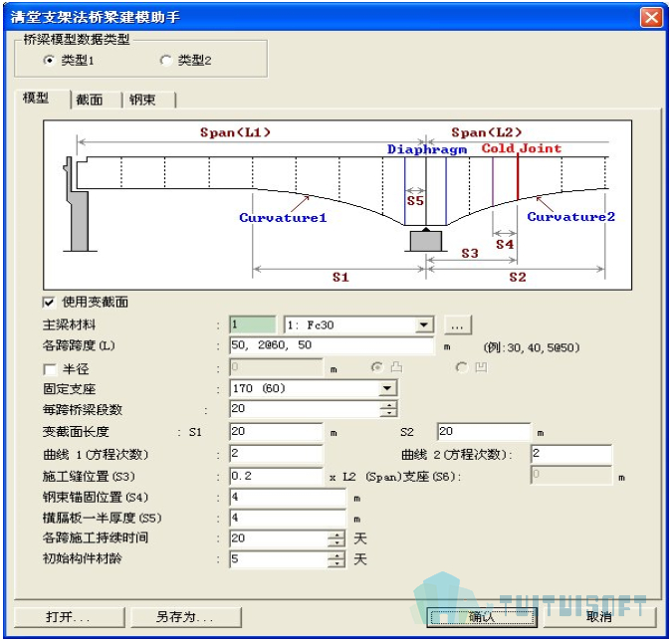Close the dialog with red X
This screenshot has width=672, height=642.
click(651, 18)
